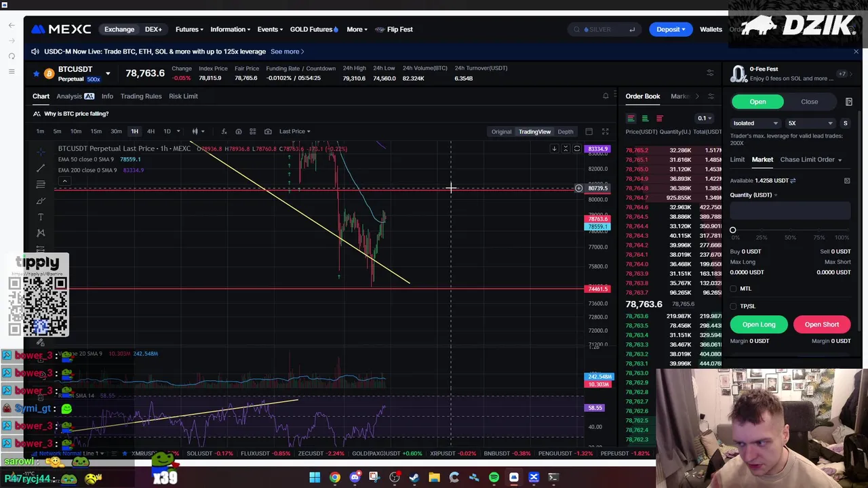Open the Last Price dropdown
The height and width of the screenshot is (488, 868).
[294, 131]
